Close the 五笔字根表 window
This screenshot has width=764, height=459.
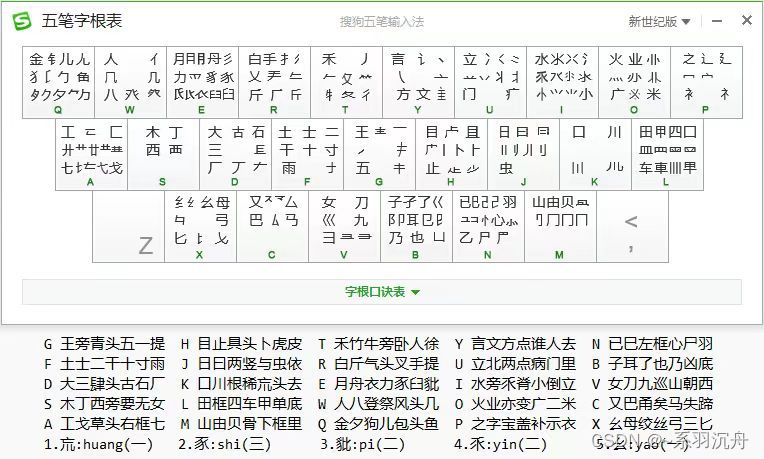tap(747, 20)
